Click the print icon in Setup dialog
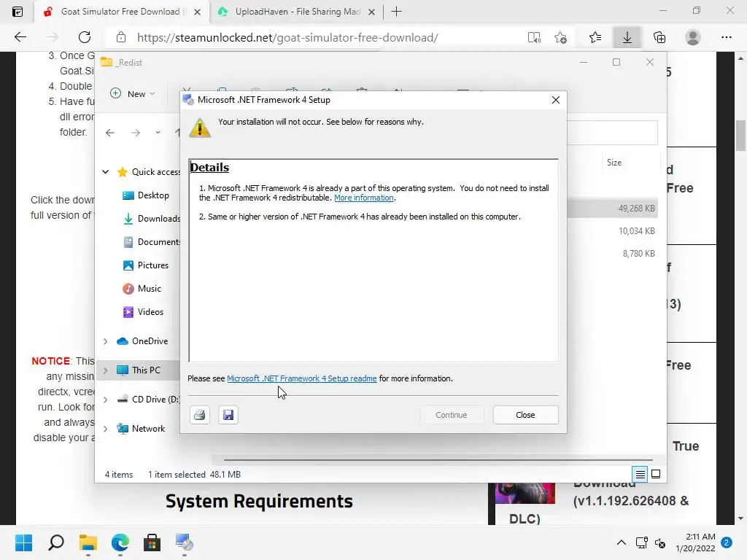The image size is (747, 560). 200,415
